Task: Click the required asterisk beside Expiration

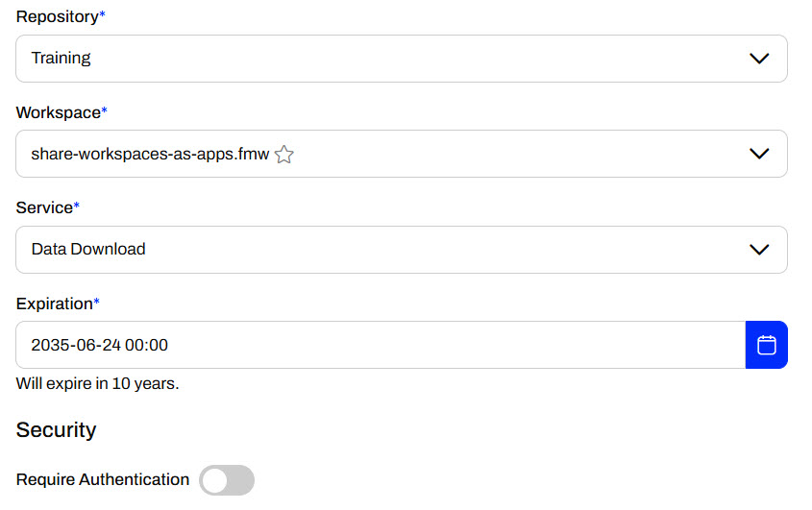Action: [x=96, y=304]
